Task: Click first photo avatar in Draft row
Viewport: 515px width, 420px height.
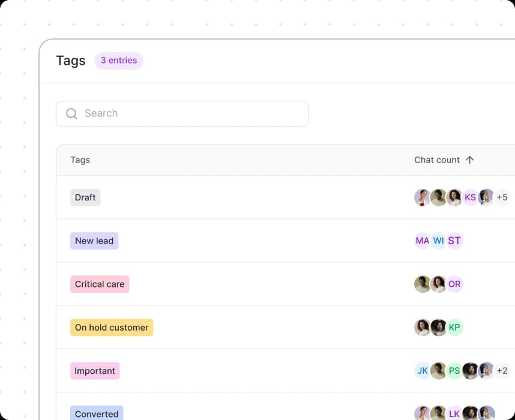Action: click(423, 197)
